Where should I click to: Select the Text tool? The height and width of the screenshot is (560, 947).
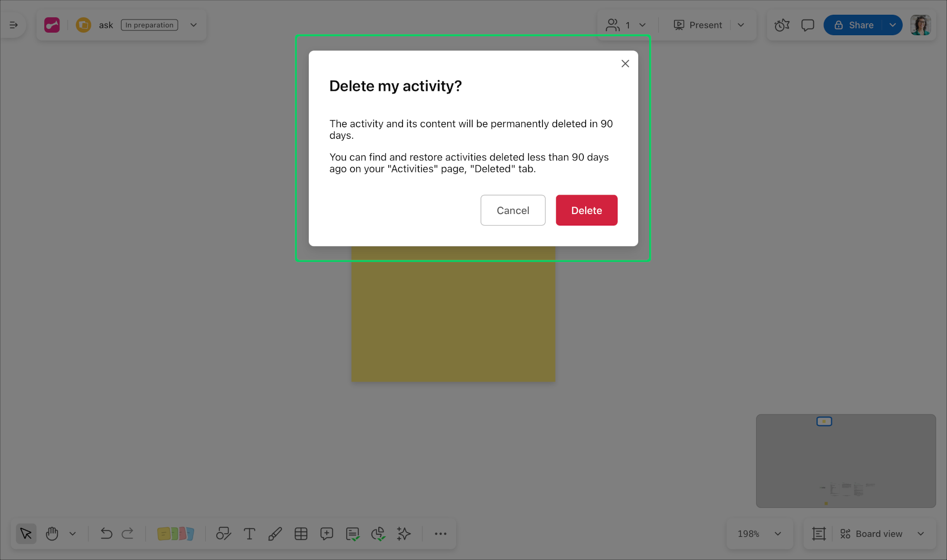[x=249, y=534]
